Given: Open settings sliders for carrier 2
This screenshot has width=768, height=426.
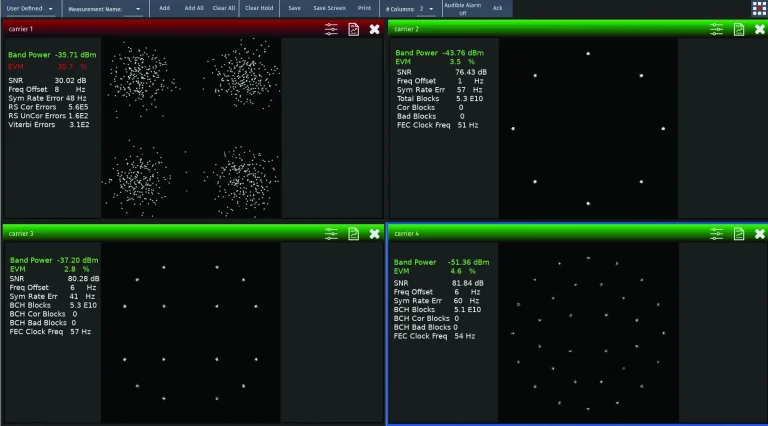Looking at the screenshot, I should click(716, 29).
